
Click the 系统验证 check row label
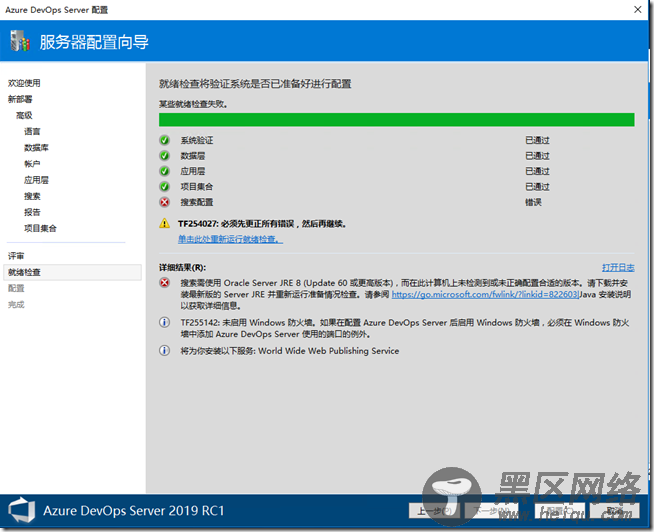[197, 140]
